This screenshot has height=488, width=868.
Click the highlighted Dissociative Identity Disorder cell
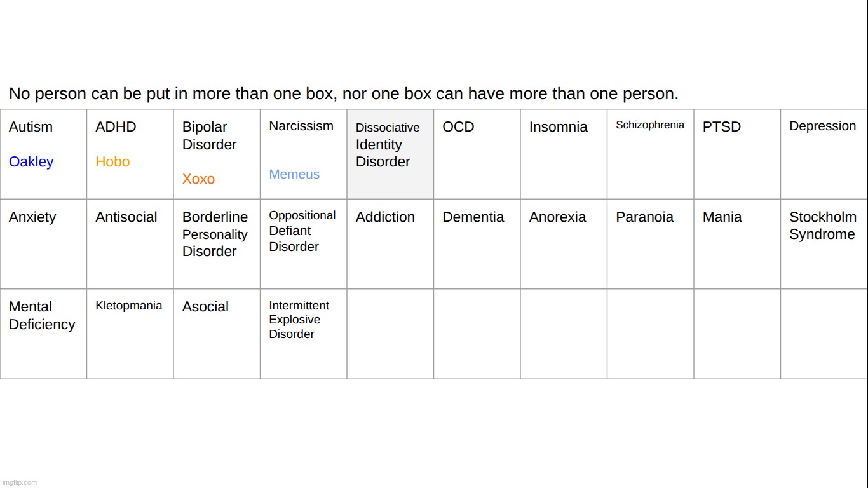[x=390, y=154]
